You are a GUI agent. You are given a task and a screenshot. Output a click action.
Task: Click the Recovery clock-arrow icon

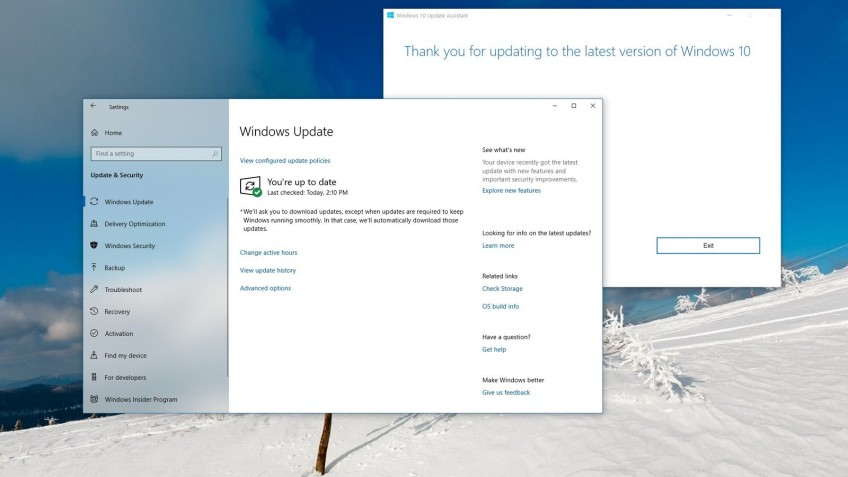click(94, 311)
